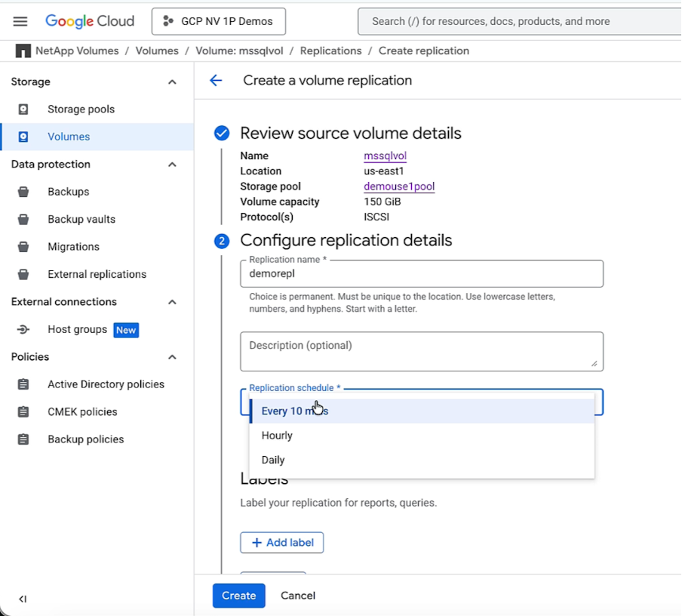Go to NetApp Volumes breadcrumb
The width and height of the screenshot is (682, 616).
(x=77, y=51)
